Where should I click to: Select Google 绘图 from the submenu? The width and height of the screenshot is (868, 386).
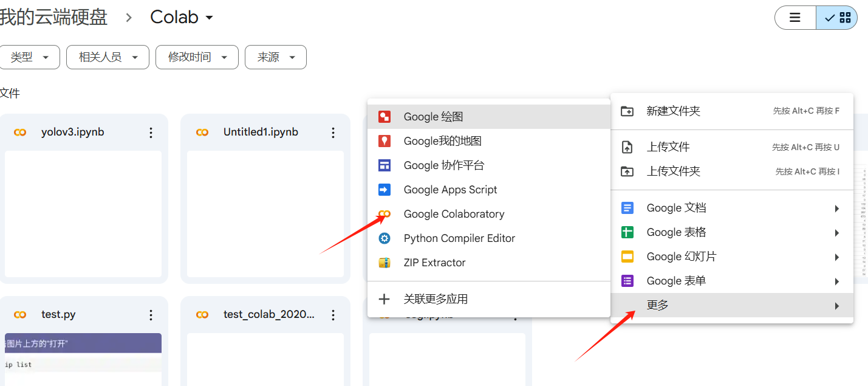[x=489, y=117]
